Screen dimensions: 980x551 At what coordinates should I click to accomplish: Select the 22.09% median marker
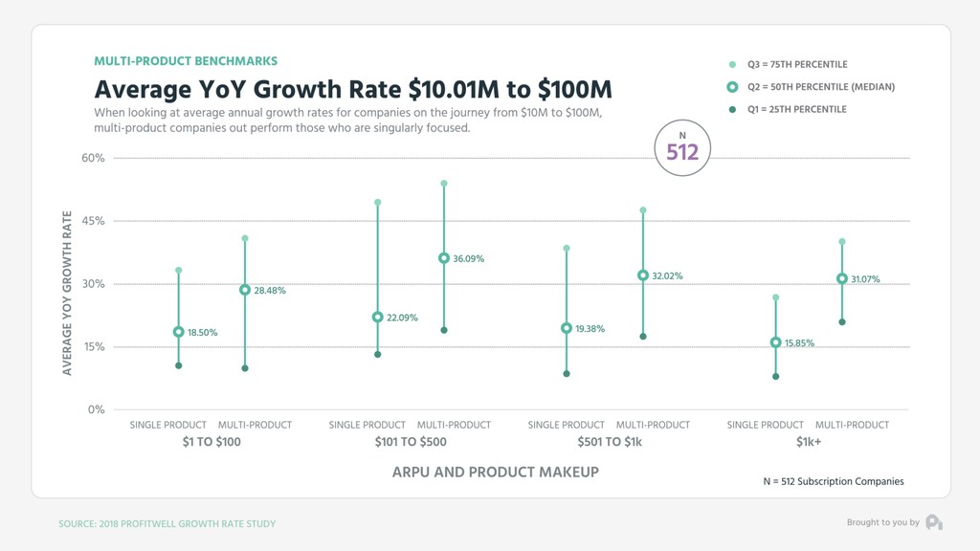(377, 318)
